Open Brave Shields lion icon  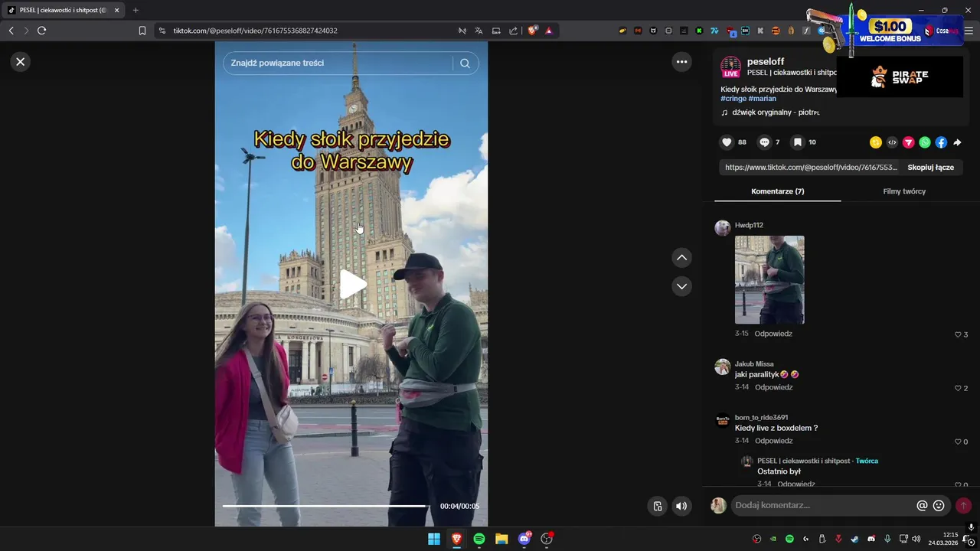533,31
